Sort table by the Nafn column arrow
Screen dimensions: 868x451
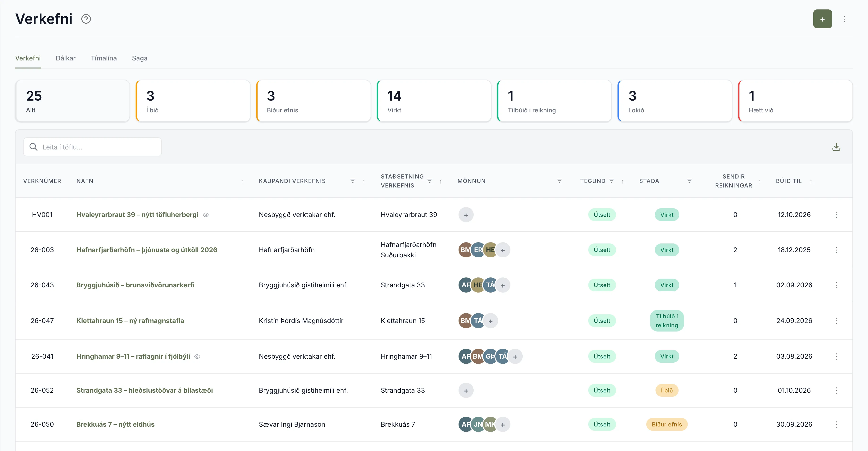pyautogui.click(x=242, y=182)
